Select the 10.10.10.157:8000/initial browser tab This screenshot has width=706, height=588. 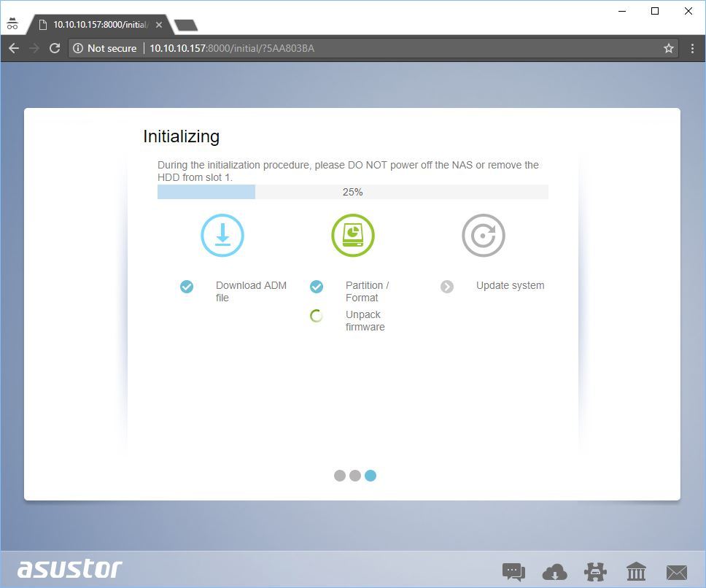[x=98, y=25]
